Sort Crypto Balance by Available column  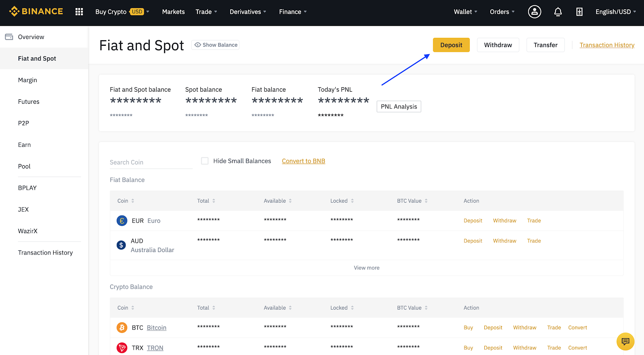(x=278, y=308)
